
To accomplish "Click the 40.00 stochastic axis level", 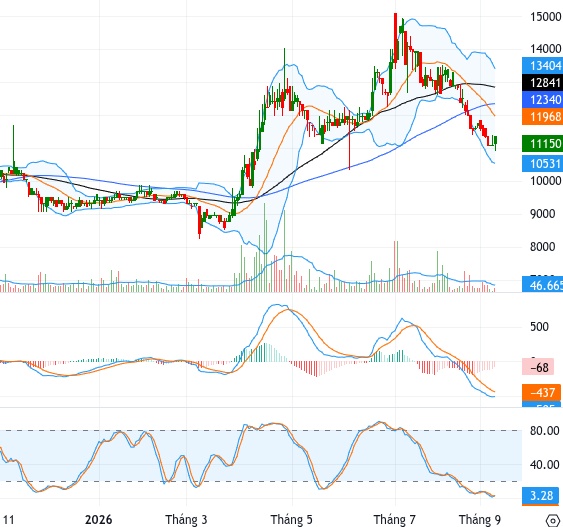I will tap(544, 465).
